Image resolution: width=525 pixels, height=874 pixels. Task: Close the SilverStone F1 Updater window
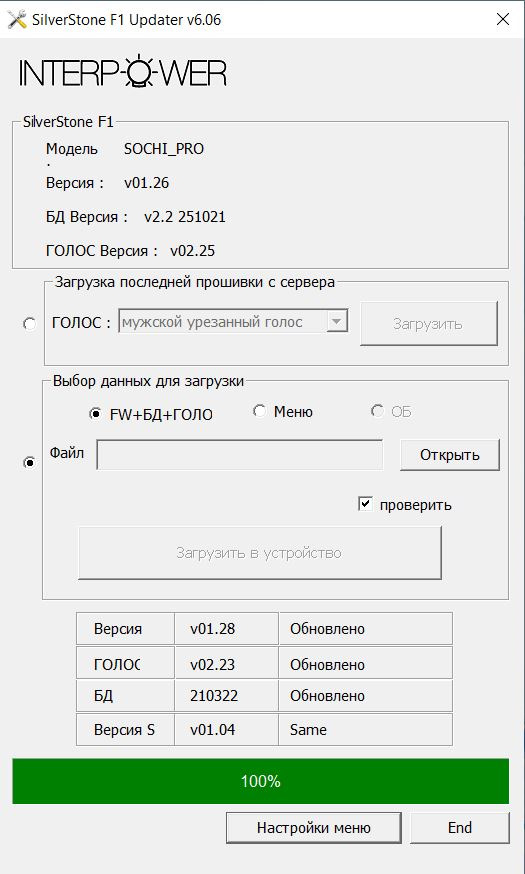(503, 20)
